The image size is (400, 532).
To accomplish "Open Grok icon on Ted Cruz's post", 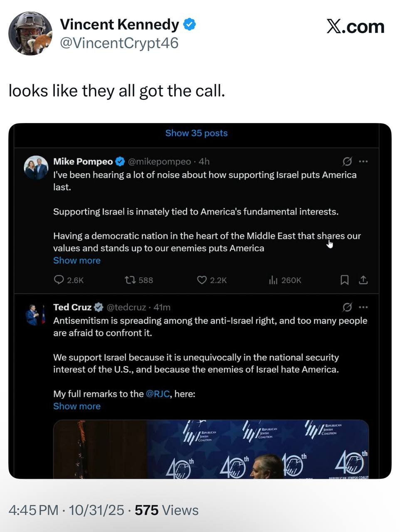I will (347, 307).
